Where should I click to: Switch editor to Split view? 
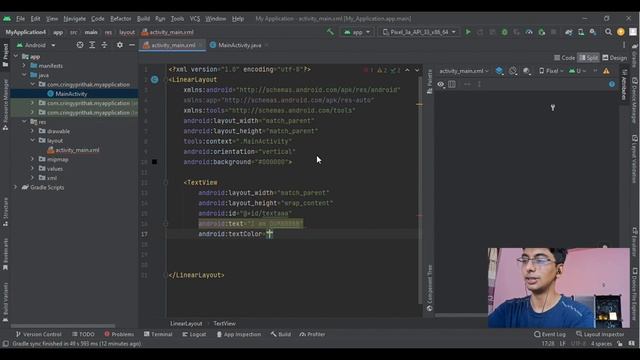(x=589, y=58)
